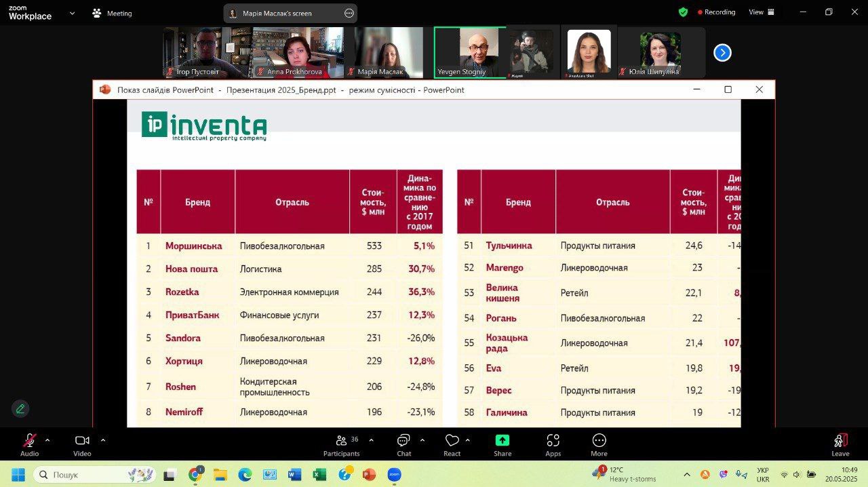Open the volume control in system tray
Screen dimensions: 868x487
tap(797, 474)
